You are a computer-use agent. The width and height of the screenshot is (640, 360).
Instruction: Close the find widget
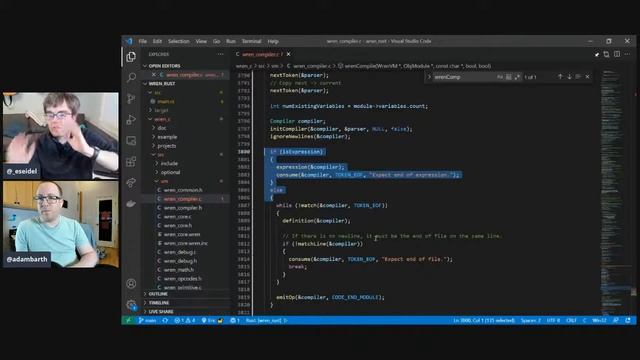coord(587,77)
